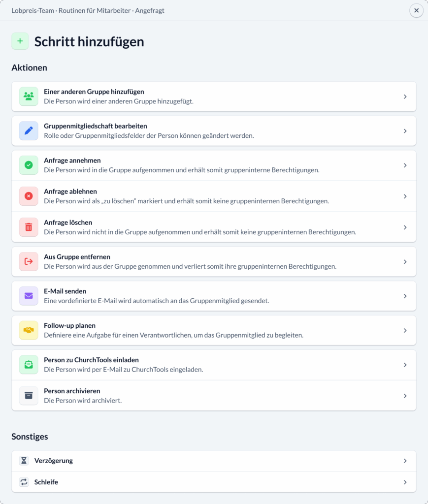The image size is (428, 504).
Task: Open the chevron next to Verzögerung
Action: [x=405, y=460]
